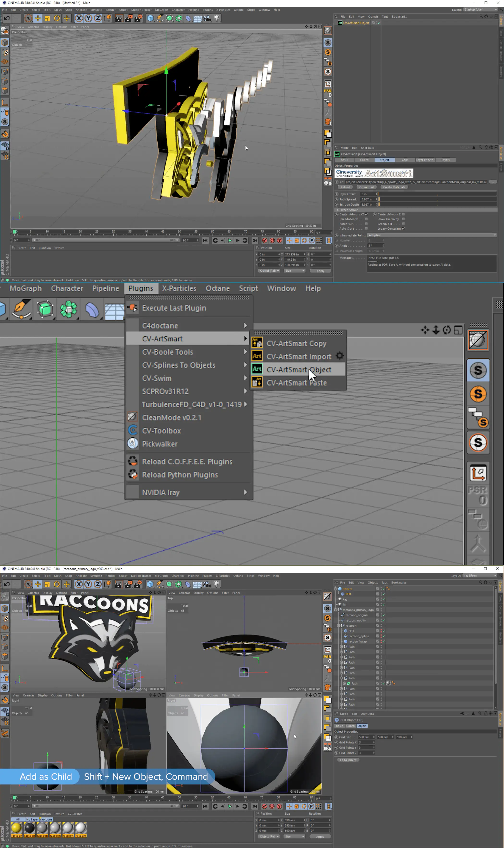This screenshot has width=504, height=848.
Task: Click play forward button in top window timeline
Action: point(230,241)
